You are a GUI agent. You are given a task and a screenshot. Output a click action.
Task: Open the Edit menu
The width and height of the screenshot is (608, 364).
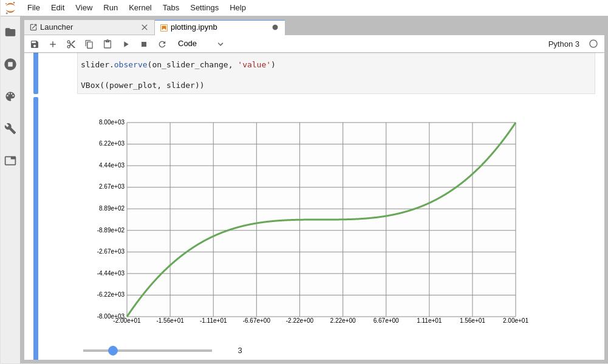tap(58, 8)
